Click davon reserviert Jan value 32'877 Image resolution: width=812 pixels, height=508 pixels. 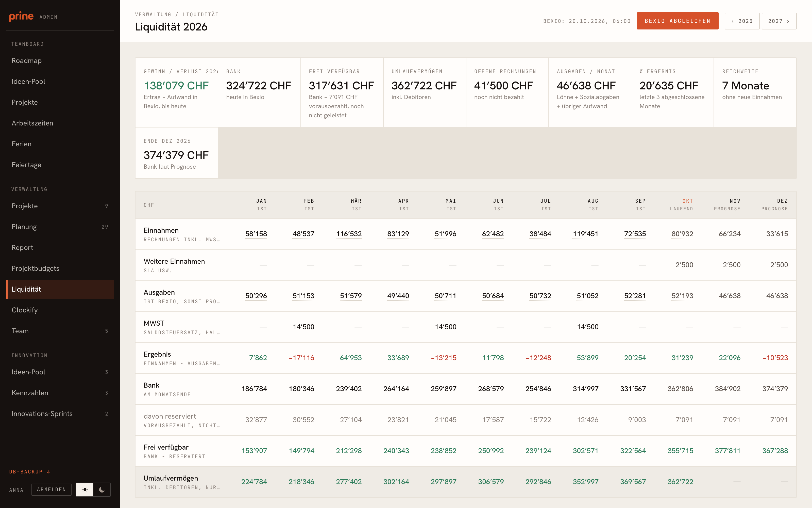click(256, 420)
